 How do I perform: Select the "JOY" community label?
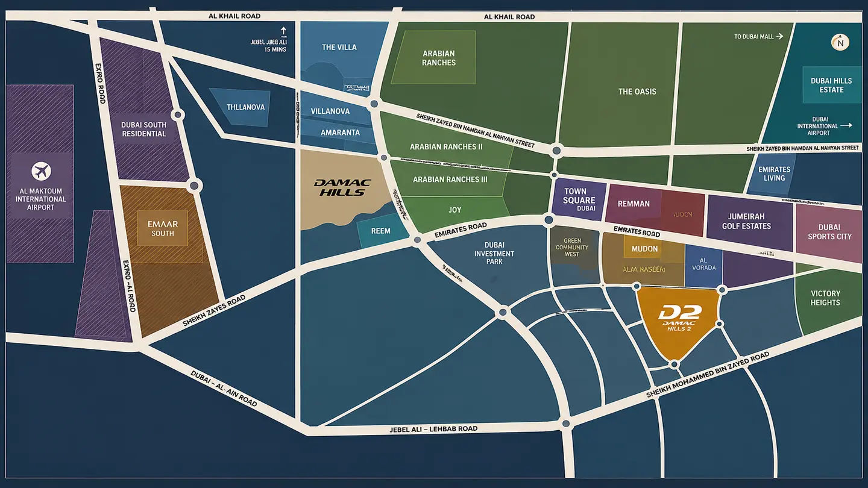click(x=455, y=210)
